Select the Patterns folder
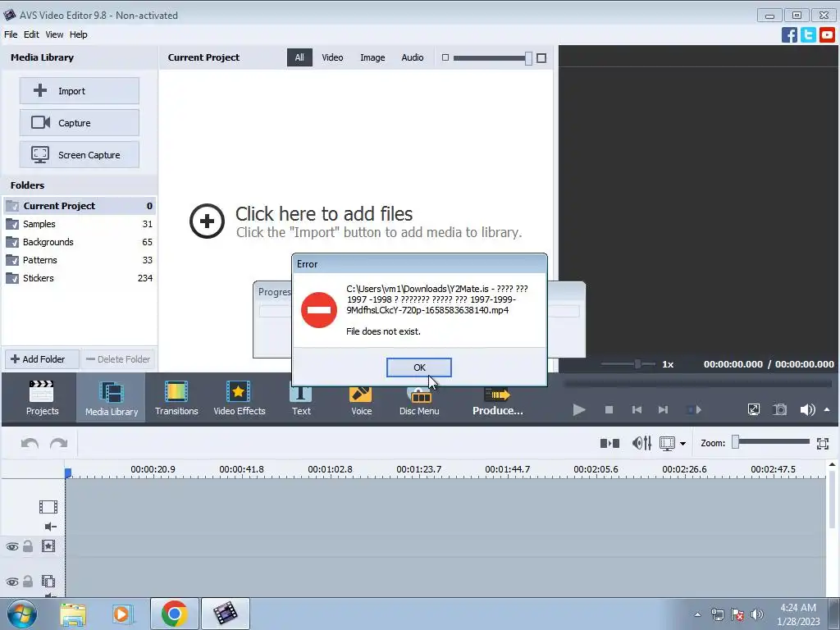Viewport: 840px width, 630px height. point(80,260)
